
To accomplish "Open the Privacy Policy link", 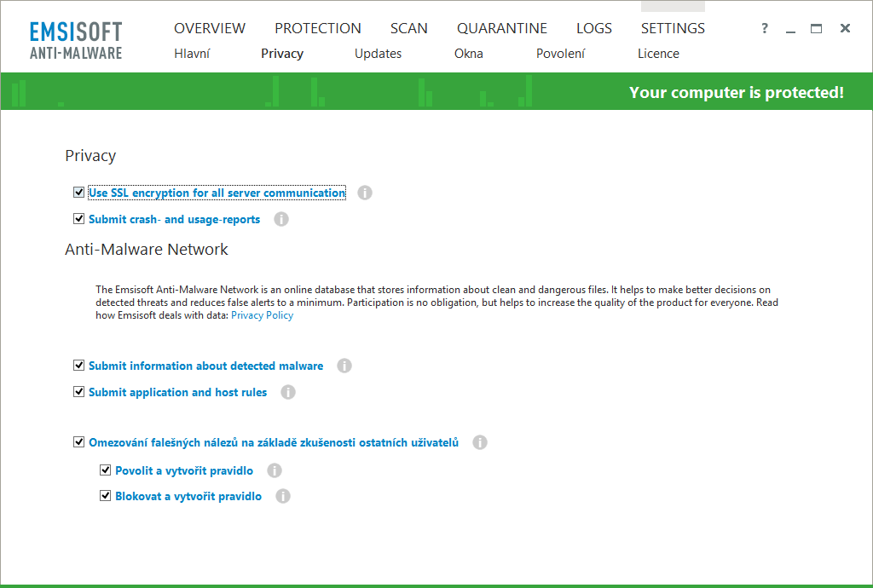I will pos(263,315).
